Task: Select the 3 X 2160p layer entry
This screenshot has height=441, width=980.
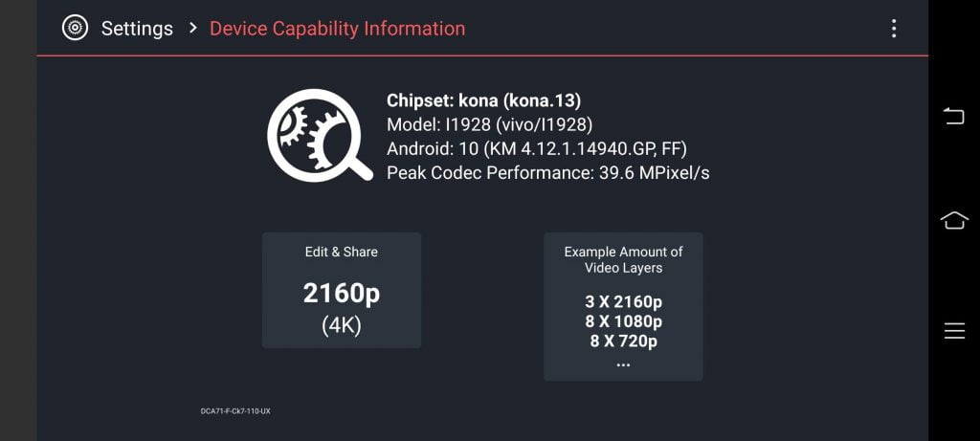Action: click(x=623, y=302)
